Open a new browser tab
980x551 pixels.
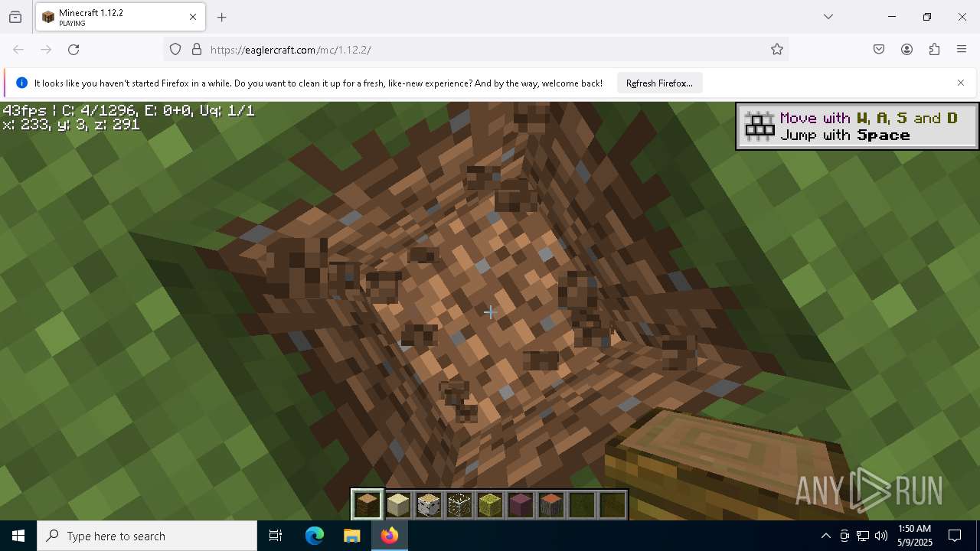(222, 17)
